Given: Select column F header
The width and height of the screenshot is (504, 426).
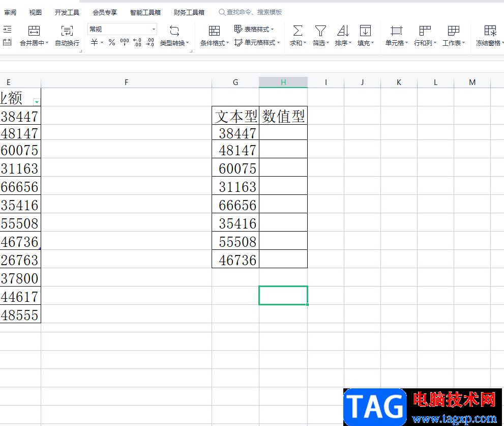Looking at the screenshot, I should click(x=126, y=82).
